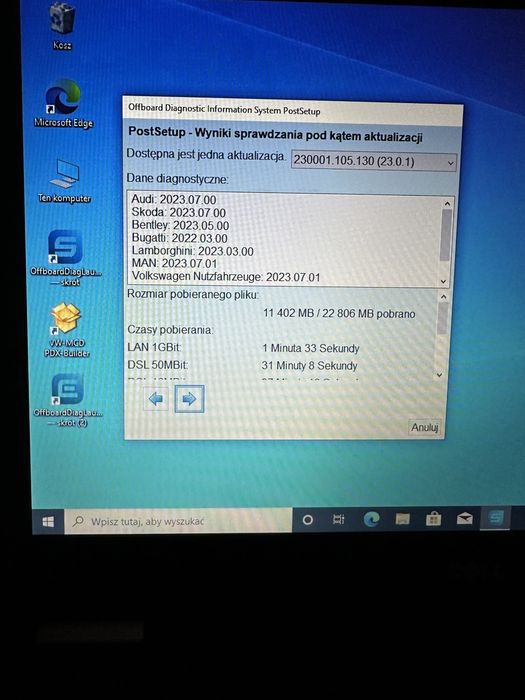Open the Kosz recycle bin icon
Screen dimensions: 525x700
(62, 25)
